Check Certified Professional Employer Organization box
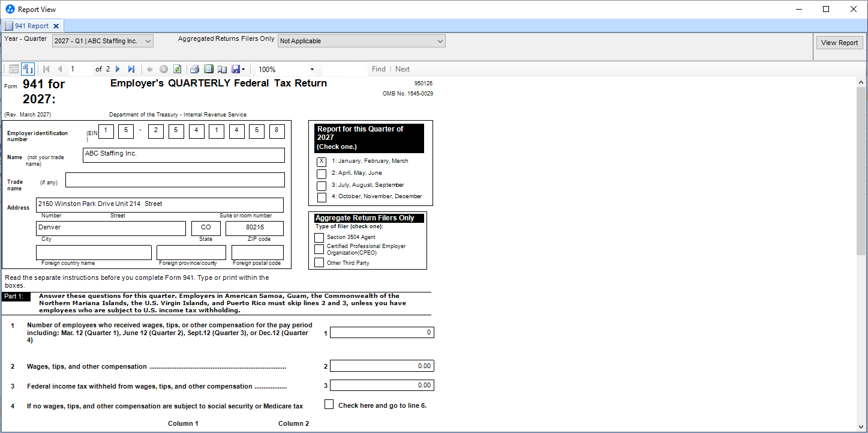The height and width of the screenshot is (433, 868). (x=319, y=249)
